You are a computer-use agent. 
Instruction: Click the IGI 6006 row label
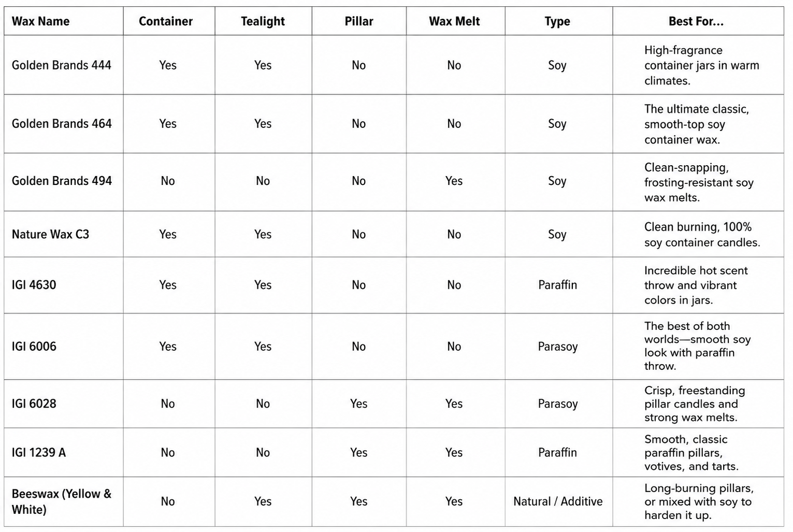click(x=34, y=347)
